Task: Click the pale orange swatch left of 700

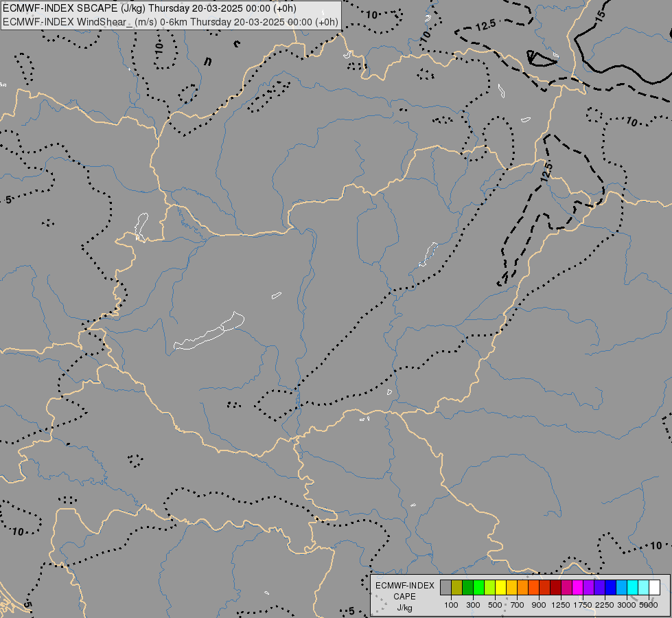Action: (511, 588)
